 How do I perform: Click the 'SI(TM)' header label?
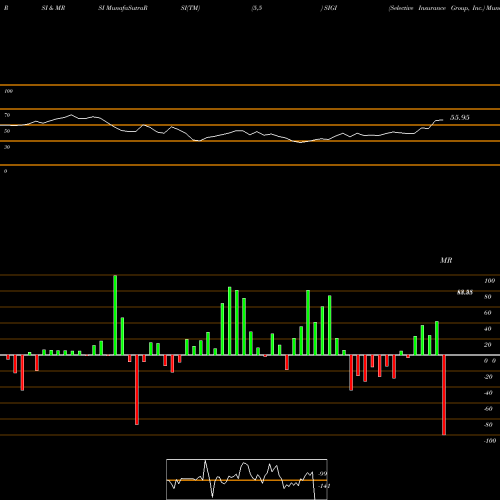[x=190, y=8]
